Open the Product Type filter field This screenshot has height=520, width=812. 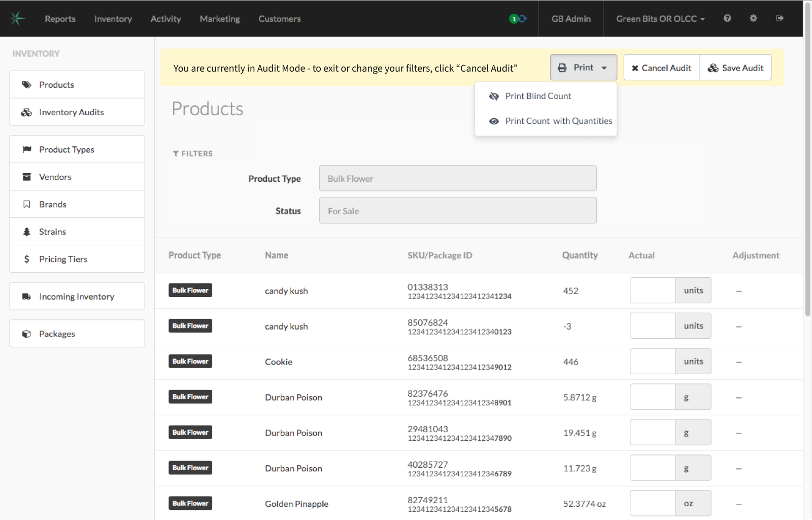457,178
